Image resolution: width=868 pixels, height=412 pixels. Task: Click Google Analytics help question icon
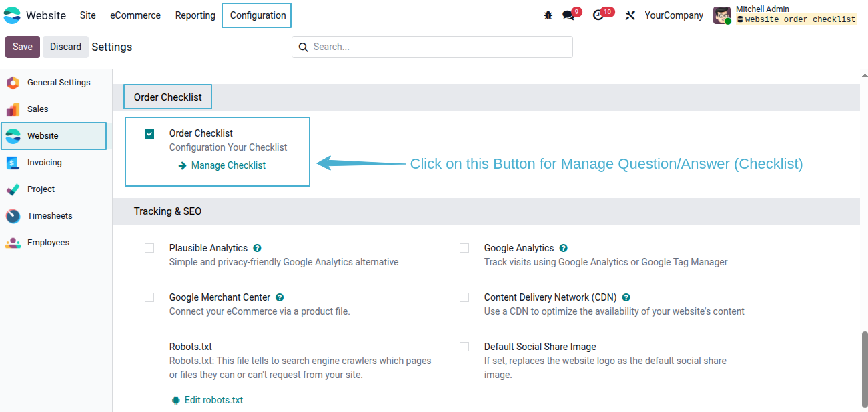[563, 248]
